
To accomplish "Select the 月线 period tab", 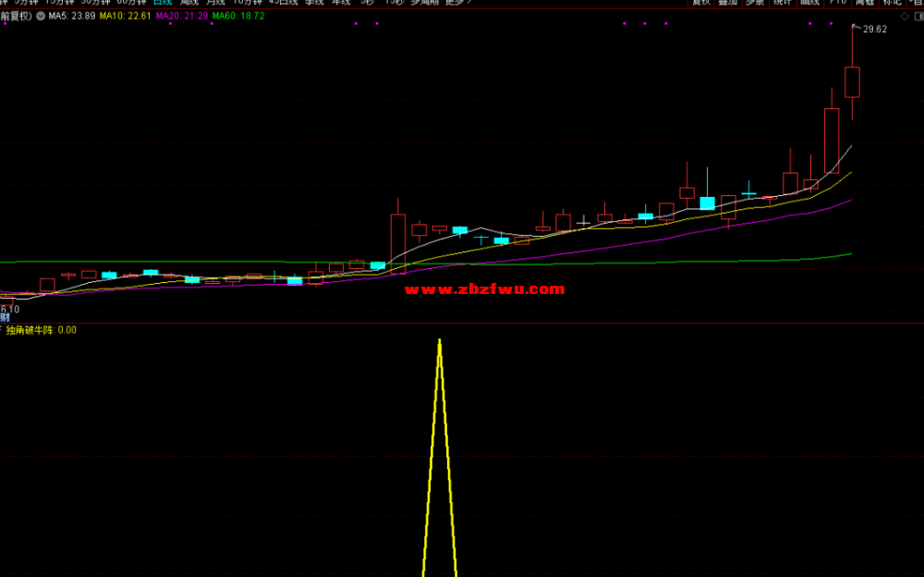I will pos(215,3).
